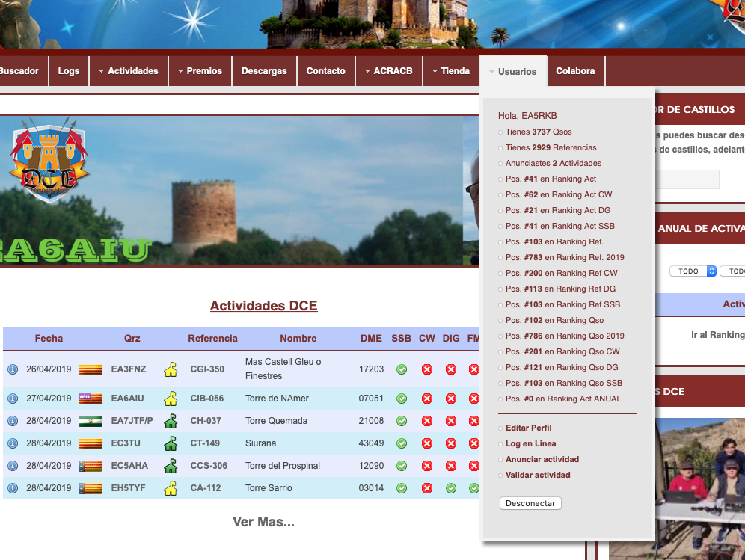Open the first TODO select box
745x560 pixels.
pos(693,271)
